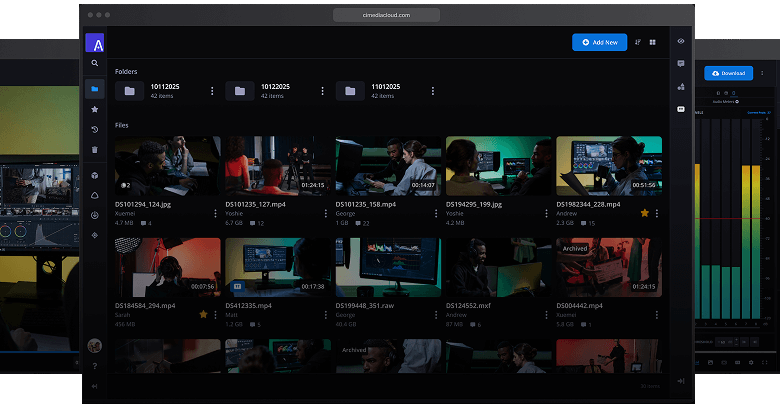Toggle favorite star on DS1982344_228.mp4
Screen dimensions: 780x410
tap(644, 213)
